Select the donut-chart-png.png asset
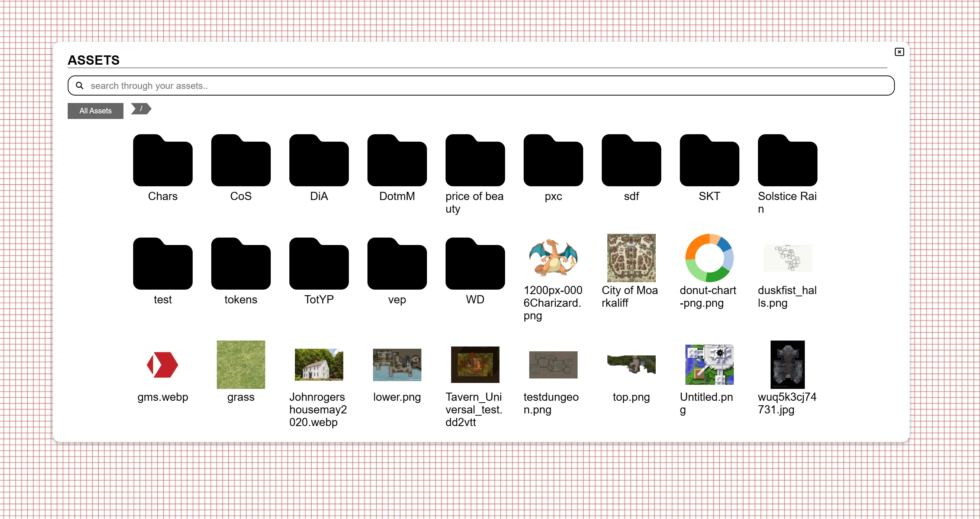The image size is (980, 519). [709, 257]
